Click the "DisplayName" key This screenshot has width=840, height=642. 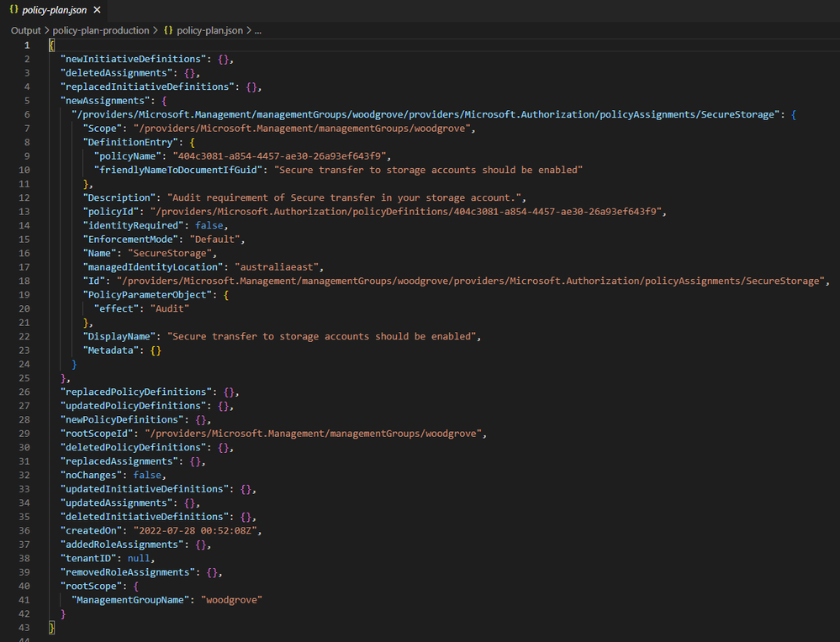pos(119,336)
